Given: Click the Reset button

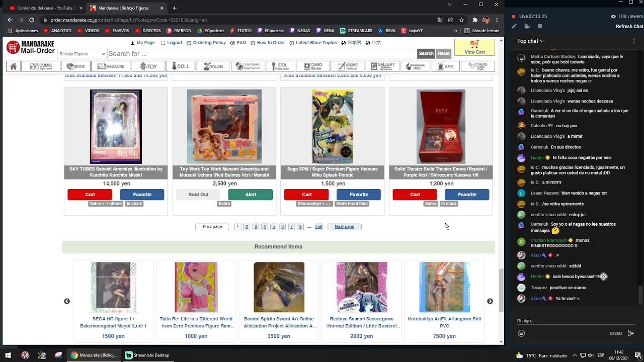Looking at the screenshot, I should pyautogui.click(x=443, y=53).
